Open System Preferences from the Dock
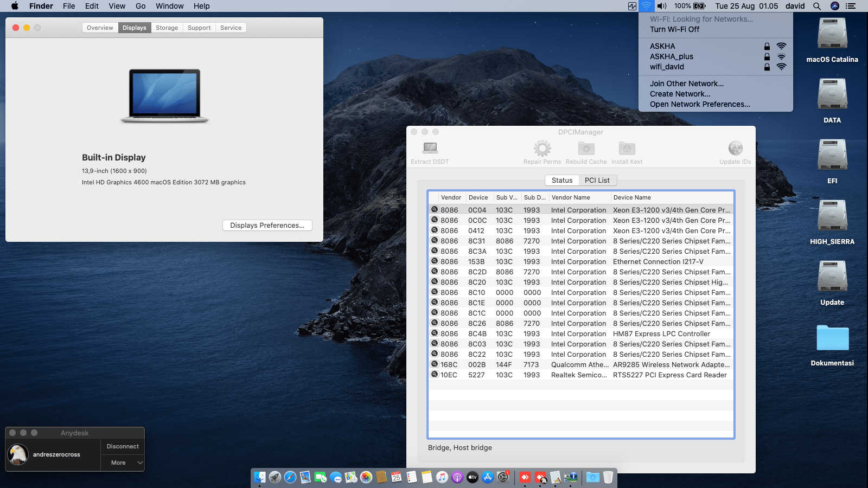 (503, 477)
